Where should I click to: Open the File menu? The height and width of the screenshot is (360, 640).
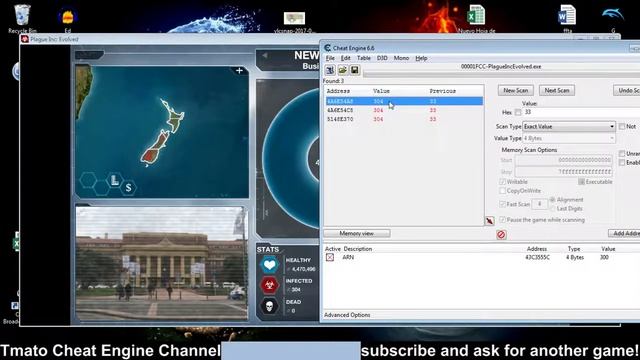pos(330,58)
